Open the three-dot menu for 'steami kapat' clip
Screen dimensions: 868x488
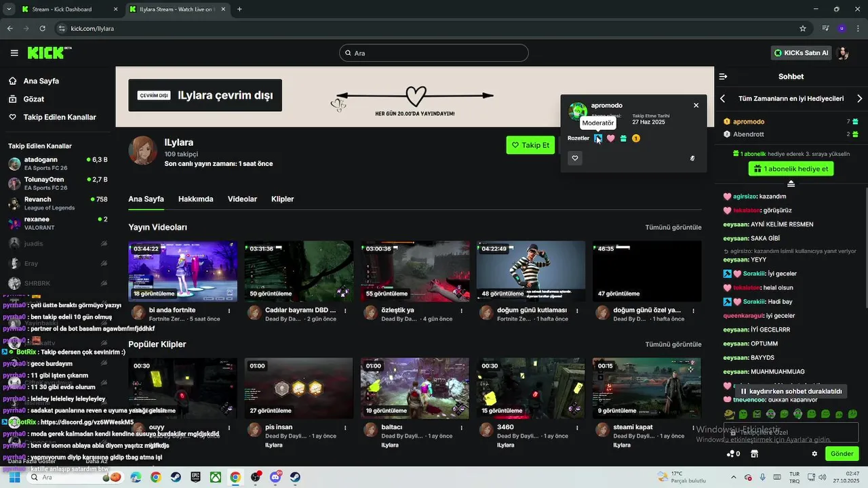[x=693, y=428]
